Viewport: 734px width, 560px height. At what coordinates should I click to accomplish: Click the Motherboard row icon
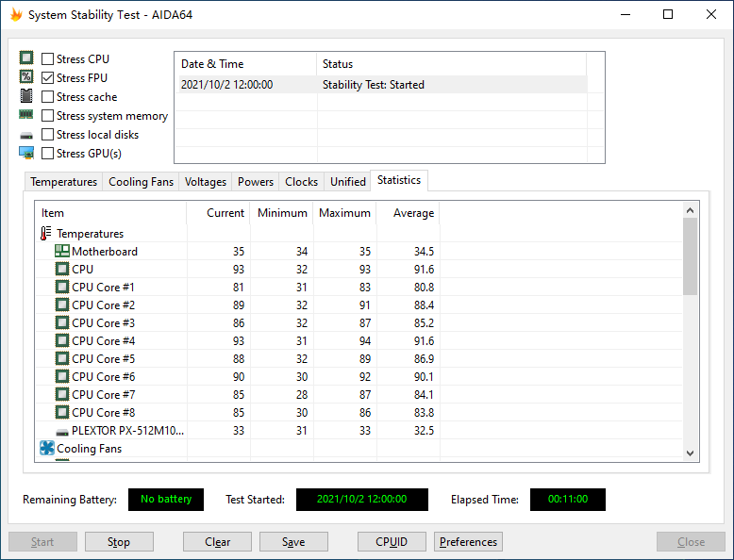point(61,251)
